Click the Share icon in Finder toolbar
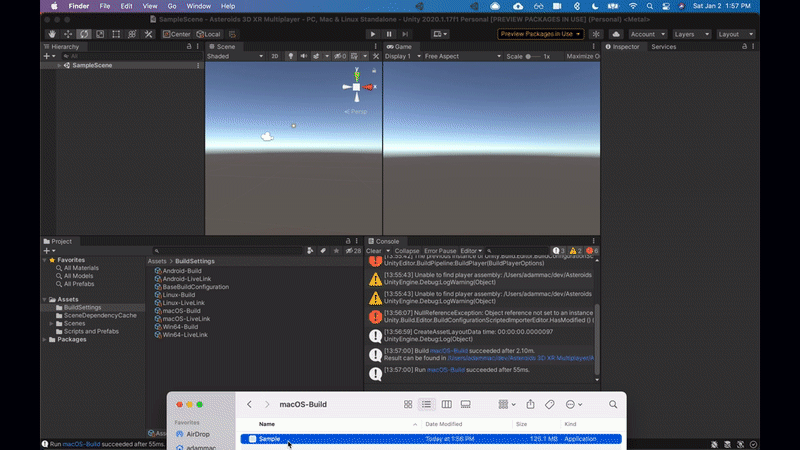Screen dimensions: 800x450 pos(530,404)
